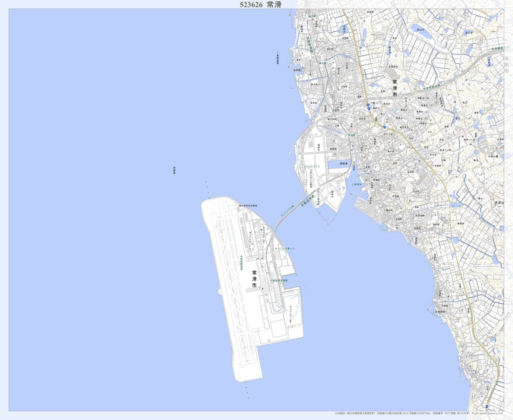Click the 大曽公園 park label
513x420 pixels.
(x=492, y=156)
